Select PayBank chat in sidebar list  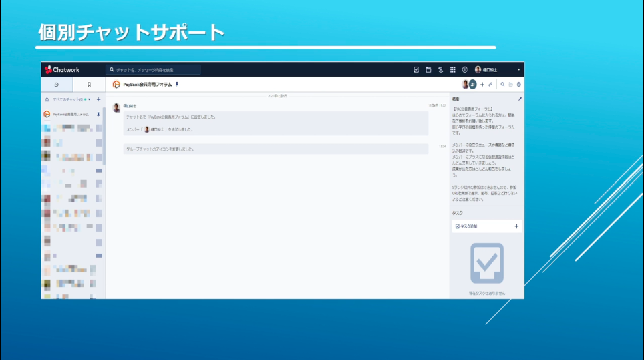[71, 114]
